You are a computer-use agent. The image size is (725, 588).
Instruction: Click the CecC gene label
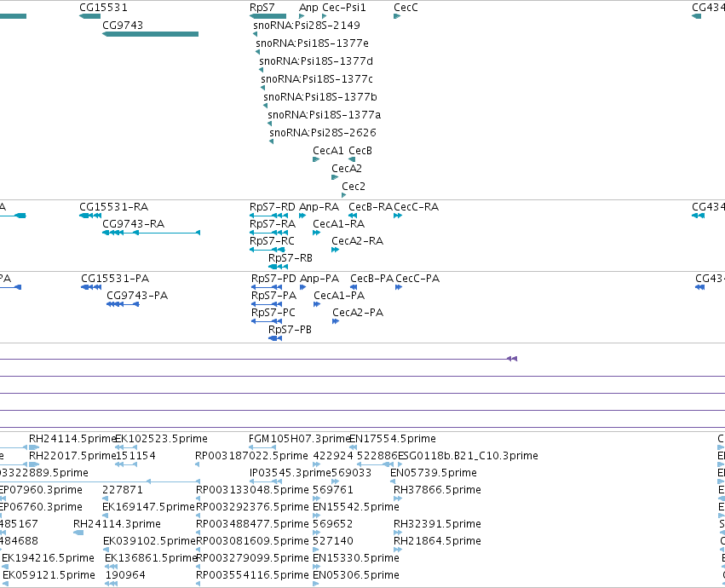coord(406,8)
